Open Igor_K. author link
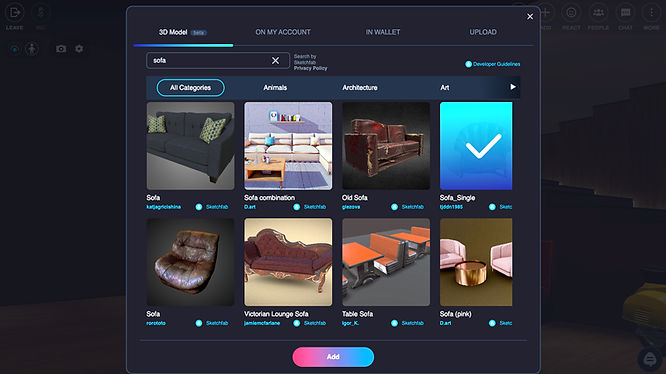666x374 pixels. pyautogui.click(x=350, y=323)
